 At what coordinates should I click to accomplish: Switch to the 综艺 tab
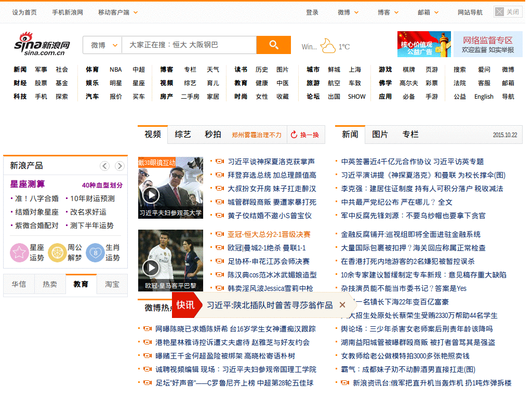click(183, 134)
